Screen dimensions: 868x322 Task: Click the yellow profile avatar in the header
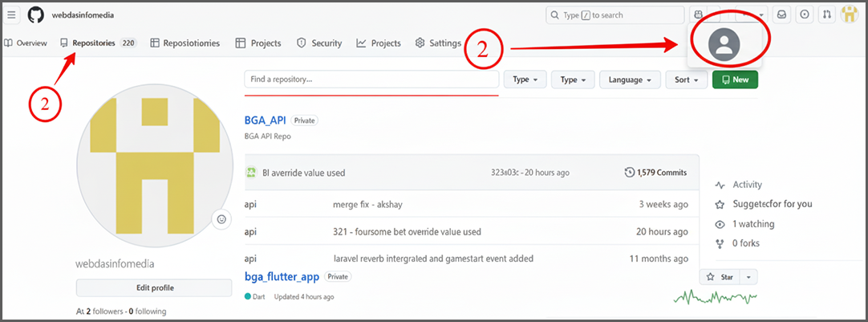point(850,15)
